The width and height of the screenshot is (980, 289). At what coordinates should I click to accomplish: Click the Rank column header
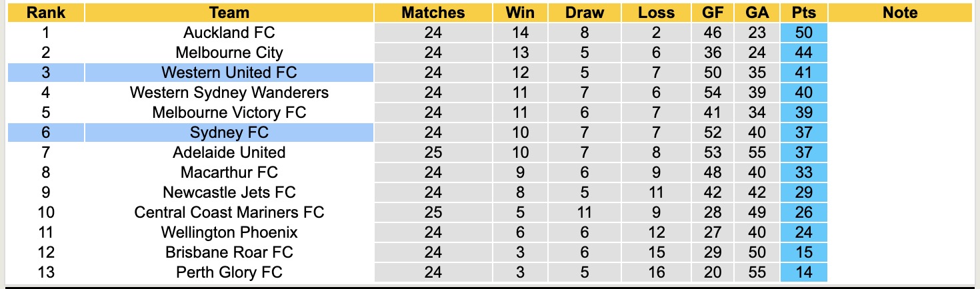pos(46,13)
